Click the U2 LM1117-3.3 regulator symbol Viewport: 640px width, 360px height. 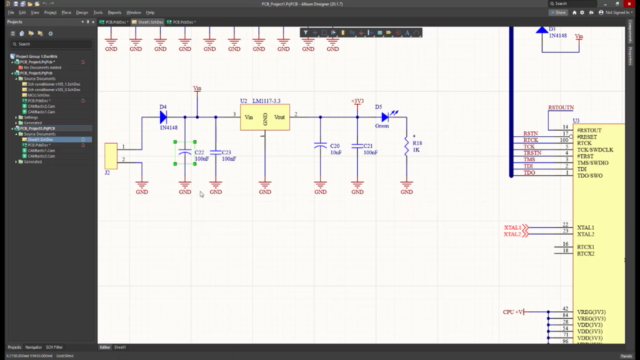click(265, 118)
